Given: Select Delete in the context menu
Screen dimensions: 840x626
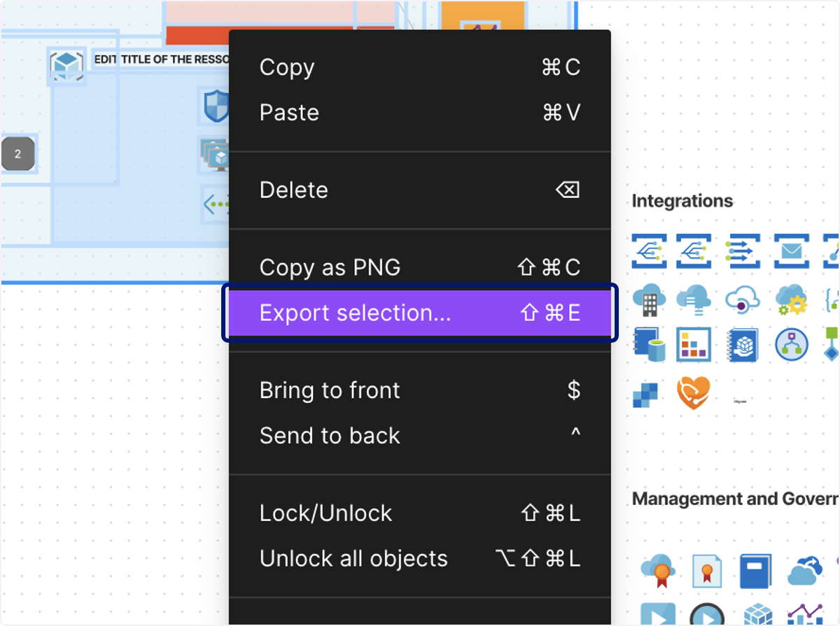Looking at the screenshot, I should point(420,190).
